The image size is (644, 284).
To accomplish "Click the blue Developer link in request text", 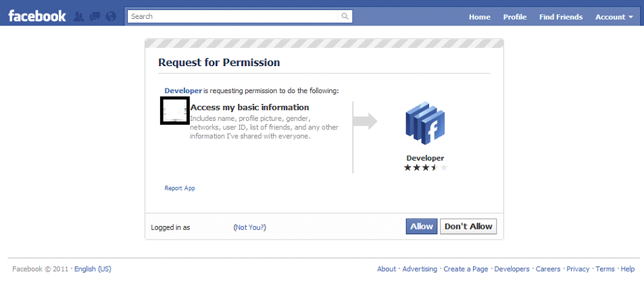I will (x=183, y=90).
